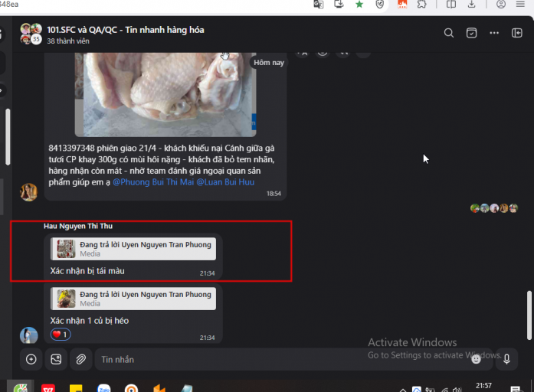Click the message text 'Xác nhận 1 củ bị héo'
The height and width of the screenshot is (392, 534).
90,321
